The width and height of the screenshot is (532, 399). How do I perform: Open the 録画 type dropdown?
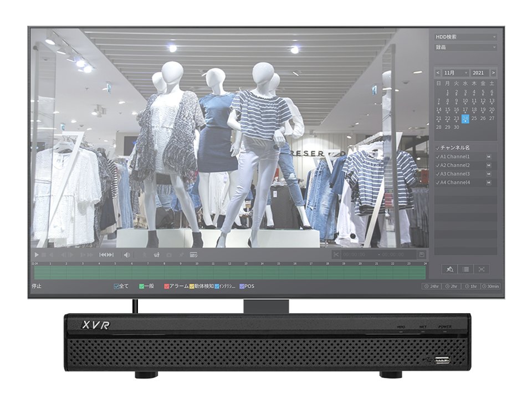pos(465,47)
